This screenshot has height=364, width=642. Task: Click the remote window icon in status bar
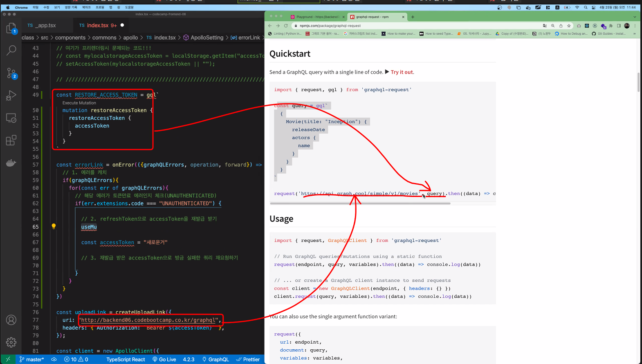click(x=8, y=360)
